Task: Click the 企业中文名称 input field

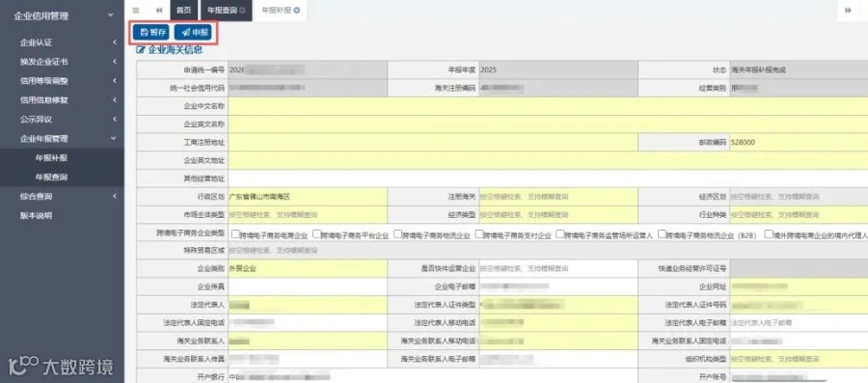Action: (548, 106)
